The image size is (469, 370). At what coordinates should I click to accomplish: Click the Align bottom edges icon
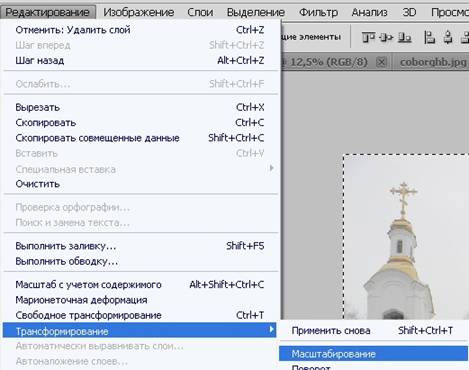pyautogui.click(x=405, y=37)
